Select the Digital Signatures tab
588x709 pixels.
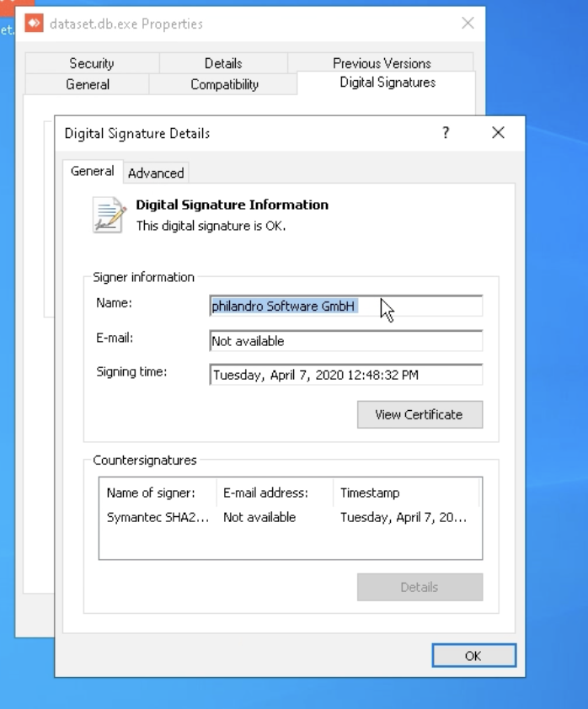(x=388, y=83)
